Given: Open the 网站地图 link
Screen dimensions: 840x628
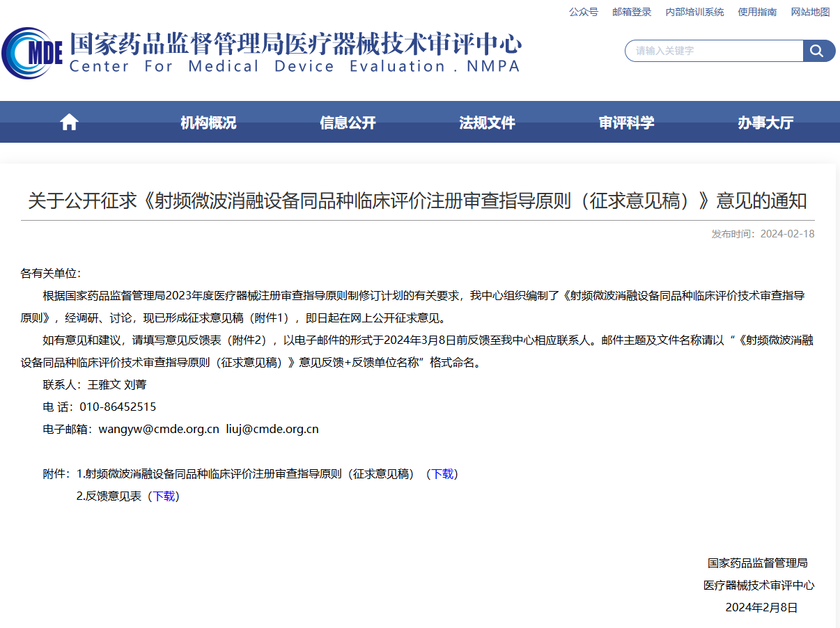Looking at the screenshot, I should 810,12.
